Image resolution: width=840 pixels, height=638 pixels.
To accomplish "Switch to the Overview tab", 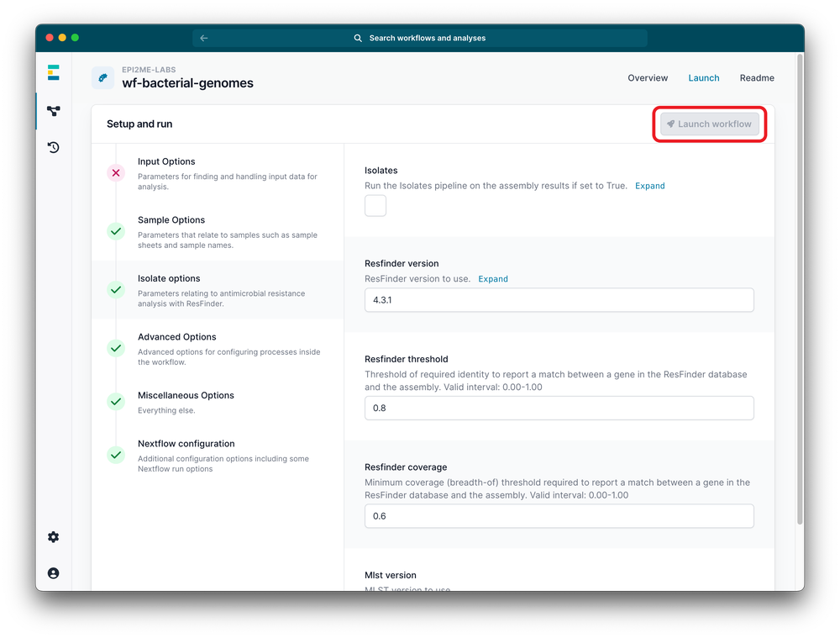I will (x=648, y=77).
